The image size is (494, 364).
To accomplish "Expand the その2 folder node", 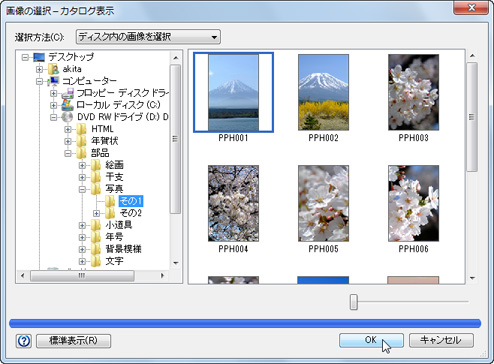I will point(96,213).
